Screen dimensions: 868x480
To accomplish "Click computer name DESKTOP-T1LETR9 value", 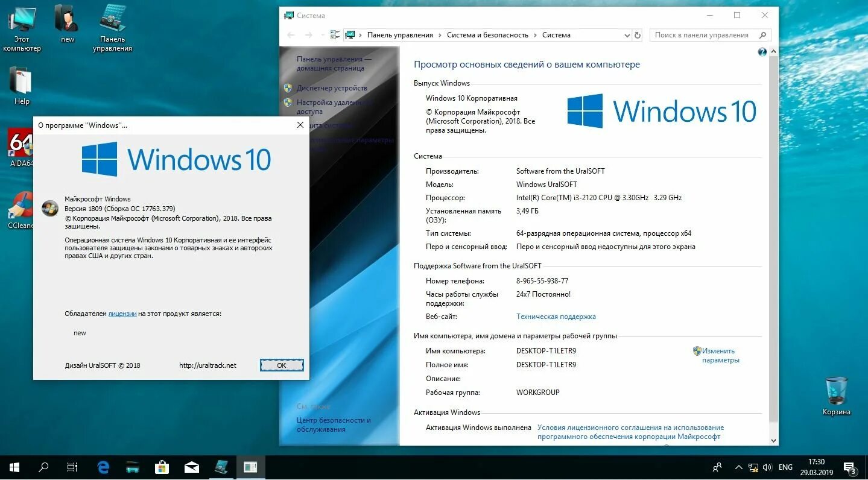I will pyautogui.click(x=546, y=351).
